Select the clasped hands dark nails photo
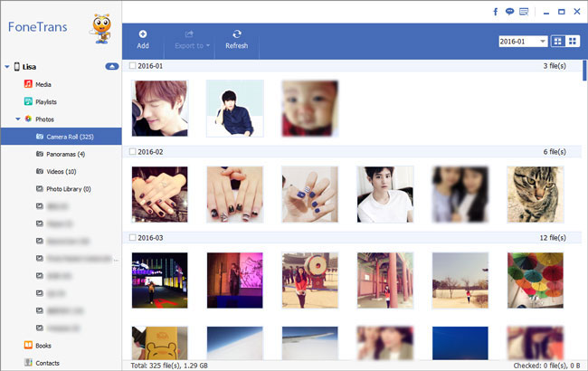The height and width of the screenshot is (371, 588). [160, 195]
